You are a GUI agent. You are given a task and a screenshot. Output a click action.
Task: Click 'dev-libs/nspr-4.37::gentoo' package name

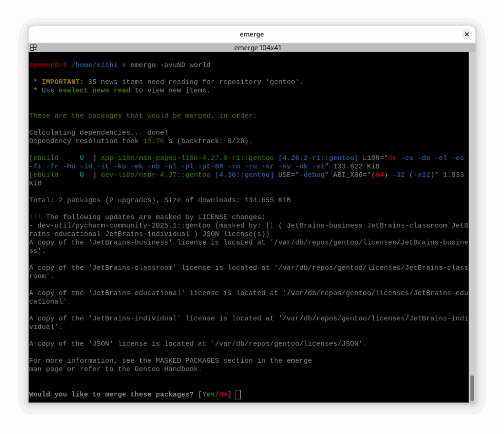coord(156,175)
